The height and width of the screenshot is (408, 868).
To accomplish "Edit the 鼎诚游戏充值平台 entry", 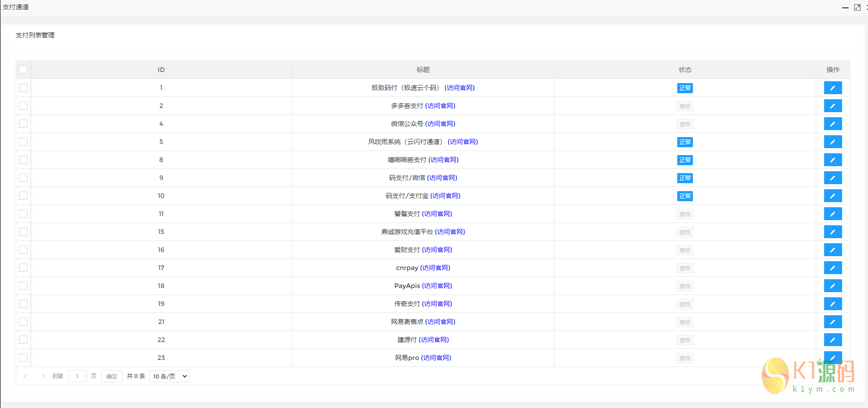I will tap(832, 232).
